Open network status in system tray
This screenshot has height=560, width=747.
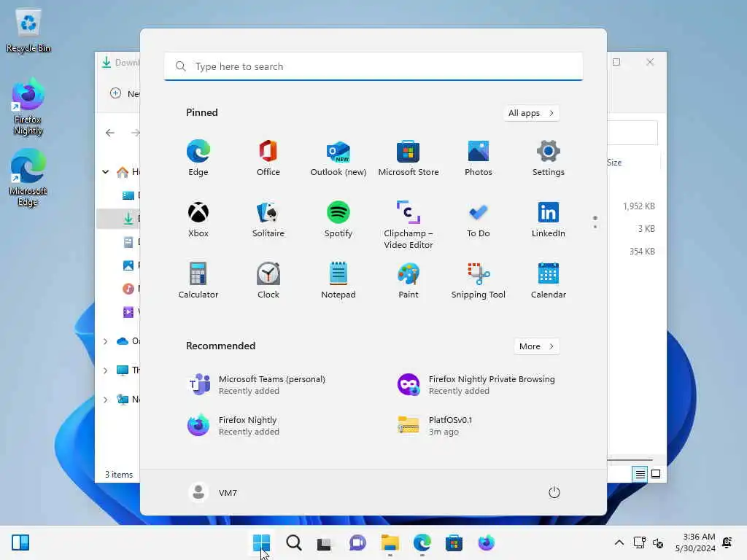[x=639, y=542]
